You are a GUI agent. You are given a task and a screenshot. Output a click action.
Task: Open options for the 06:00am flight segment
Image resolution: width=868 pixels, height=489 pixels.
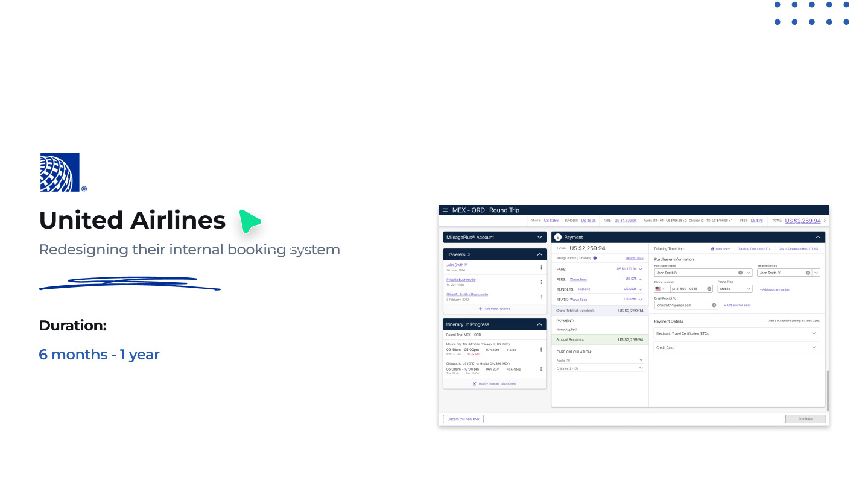pyautogui.click(x=541, y=369)
